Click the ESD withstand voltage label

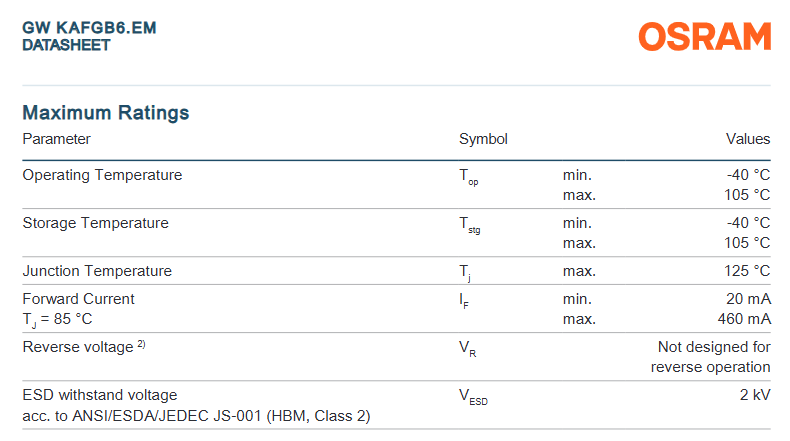[x=100, y=395]
